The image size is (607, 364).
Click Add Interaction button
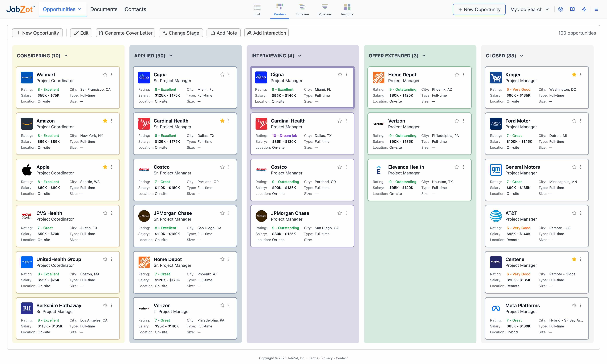coord(266,33)
